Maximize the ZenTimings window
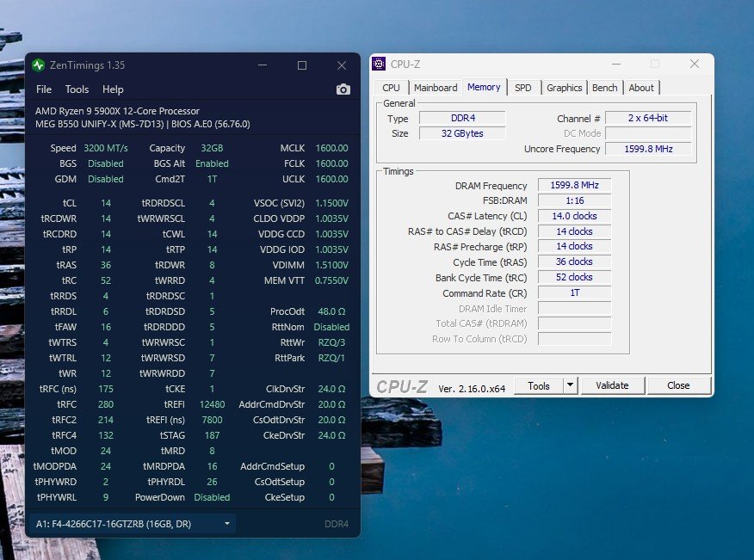 [302, 65]
